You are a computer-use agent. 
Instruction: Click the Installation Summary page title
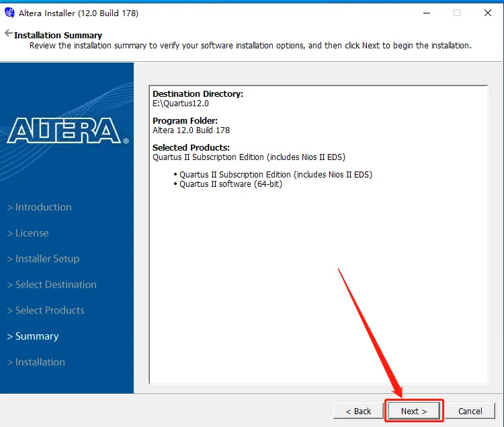58,35
